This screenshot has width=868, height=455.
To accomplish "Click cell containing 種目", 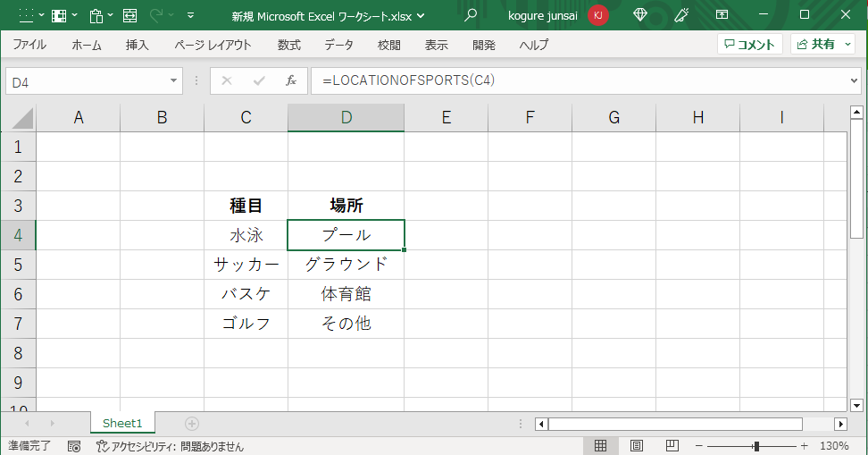I will (x=246, y=206).
